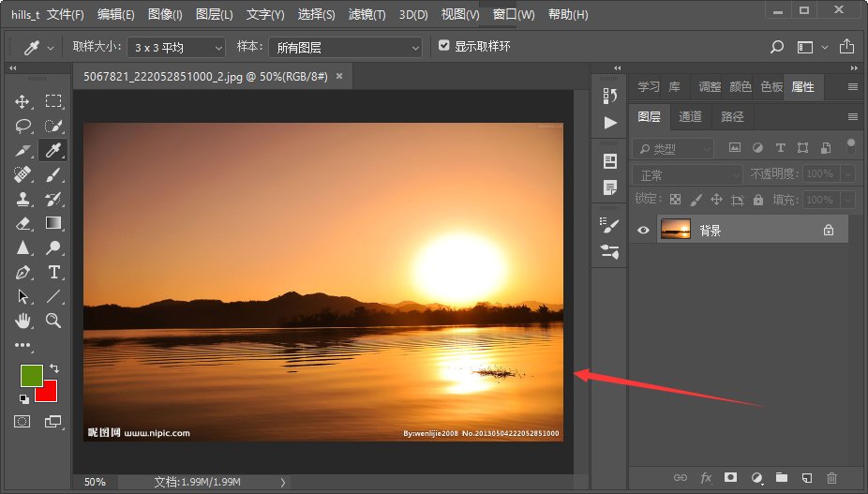Select the Type tool
The image size is (868, 494).
point(53,272)
